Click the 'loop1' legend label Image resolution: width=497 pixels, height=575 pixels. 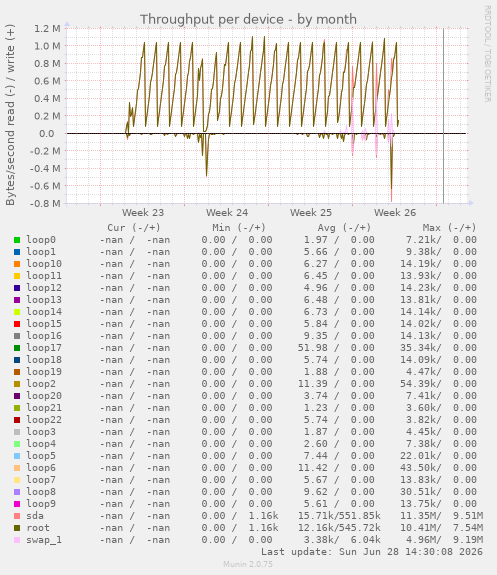41,252
